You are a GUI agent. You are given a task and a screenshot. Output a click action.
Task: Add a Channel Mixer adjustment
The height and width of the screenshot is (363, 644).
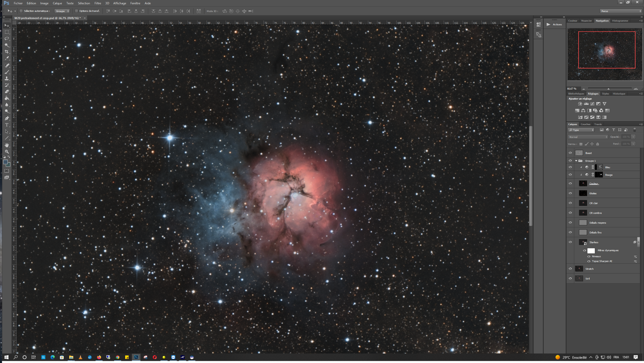pos(601,111)
